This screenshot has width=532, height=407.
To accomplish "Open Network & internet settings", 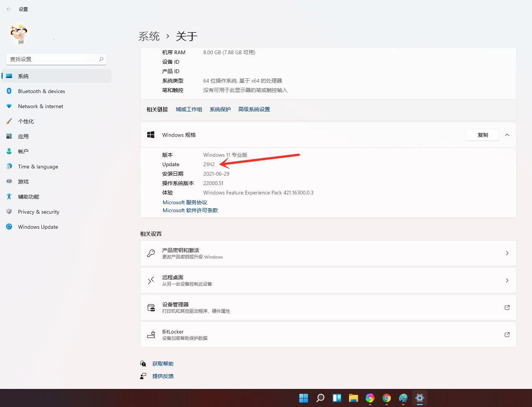I will click(40, 106).
